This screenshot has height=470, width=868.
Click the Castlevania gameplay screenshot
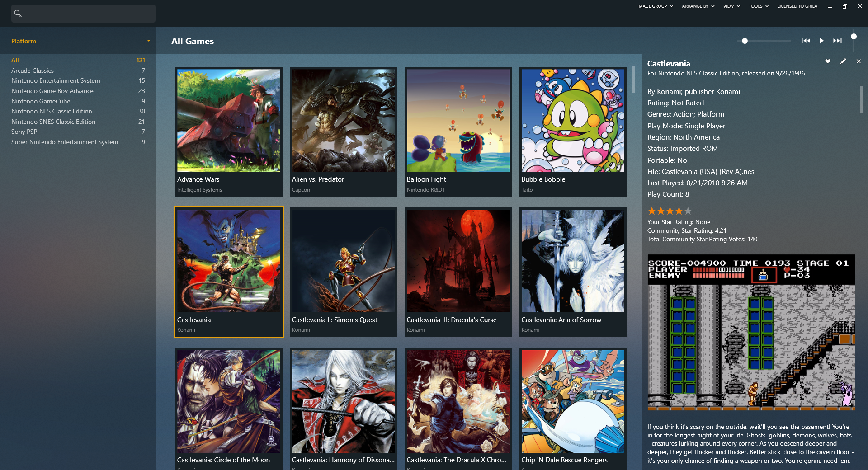click(751, 332)
